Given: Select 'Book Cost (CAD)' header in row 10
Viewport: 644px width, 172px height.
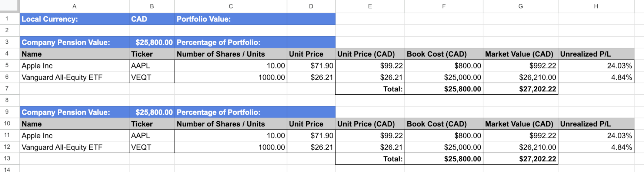Looking at the screenshot, I should click(x=444, y=124).
